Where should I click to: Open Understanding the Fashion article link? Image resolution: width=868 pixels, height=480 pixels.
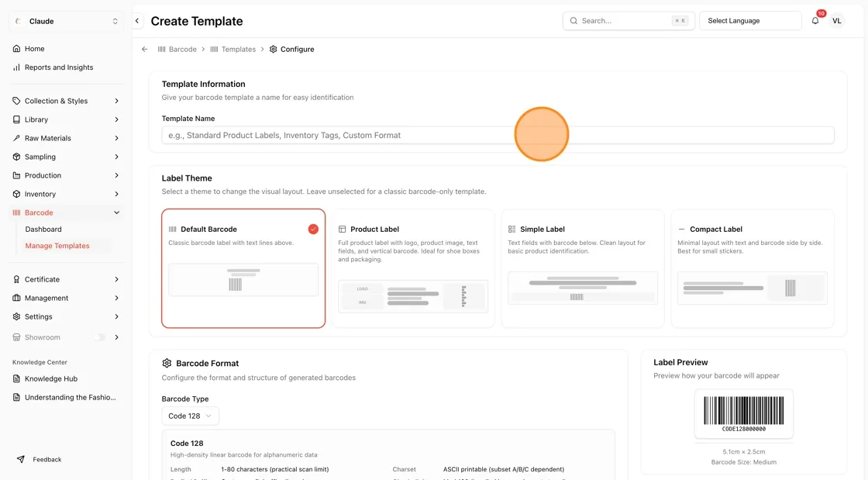point(71,398)
